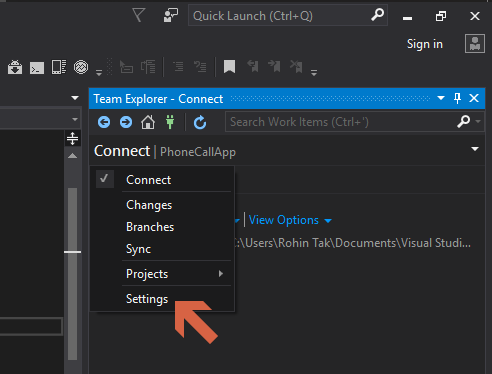Select Settings from the menu
The height and width of the screenshot is (374, 492).
162,299
